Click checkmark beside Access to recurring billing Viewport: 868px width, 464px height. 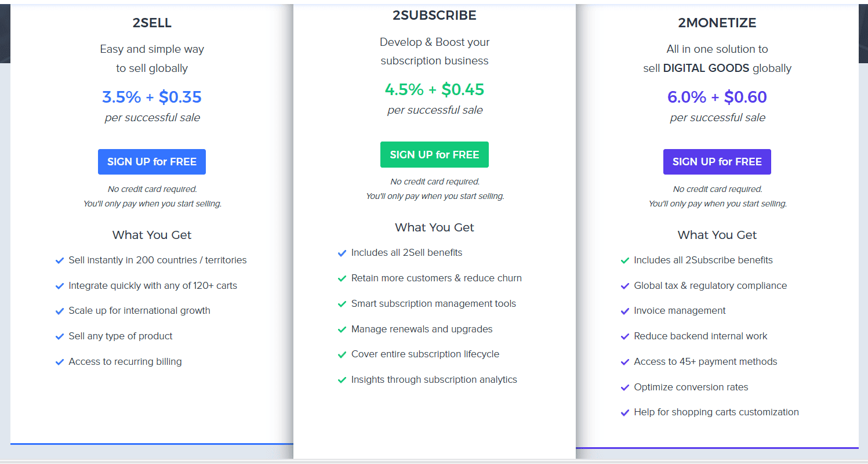pyautogui.click(x=59, y=362)
